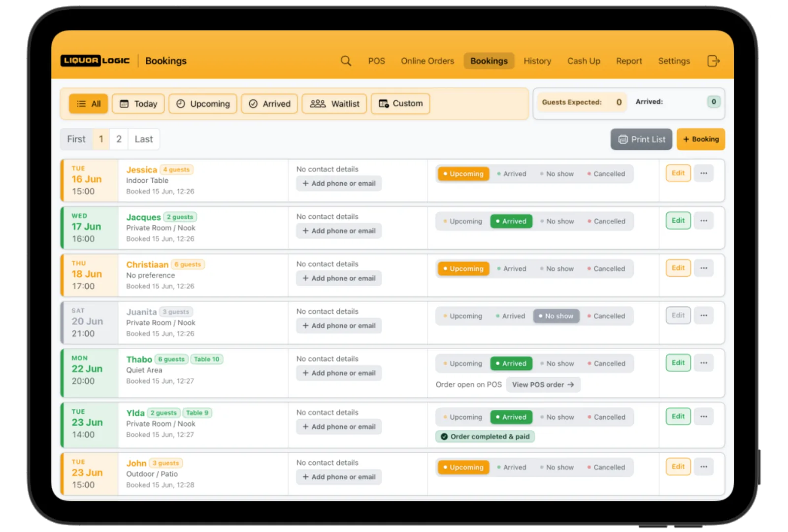The height and width of the screenshot is (532, 788).
Task: Click the Print List button
Action: coord(641,139)
